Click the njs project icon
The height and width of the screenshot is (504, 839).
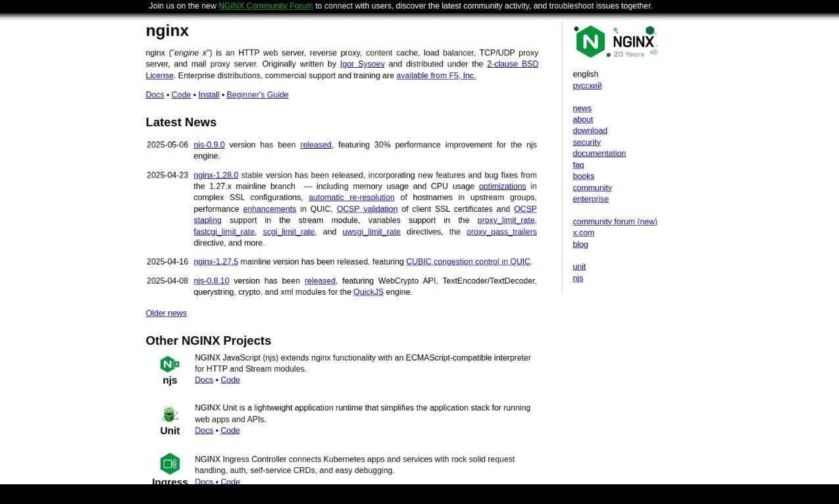[170, 364]
